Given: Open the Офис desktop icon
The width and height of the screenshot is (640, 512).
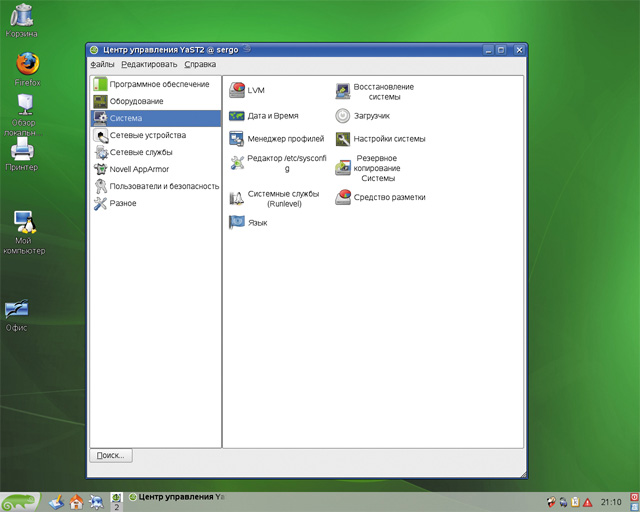Looking at the screenshot, I should point(17,315).
